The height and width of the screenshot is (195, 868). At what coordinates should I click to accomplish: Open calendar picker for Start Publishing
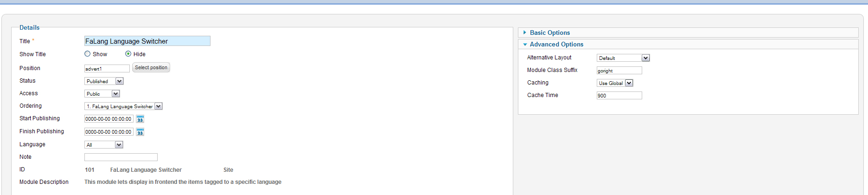tap(140, 119)
